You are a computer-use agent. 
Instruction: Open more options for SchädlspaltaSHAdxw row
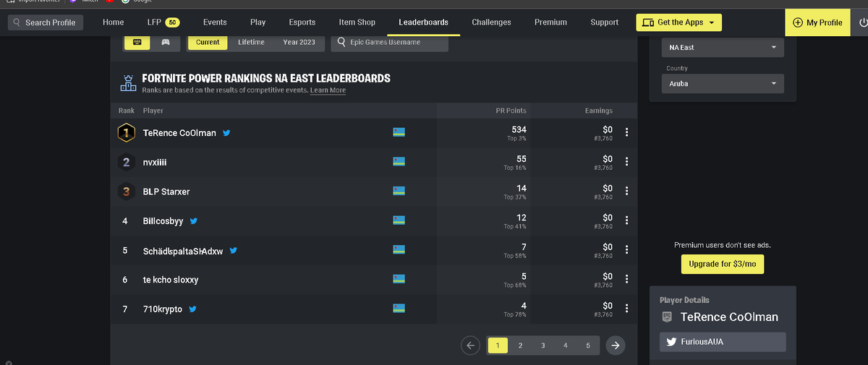[626, 250]
